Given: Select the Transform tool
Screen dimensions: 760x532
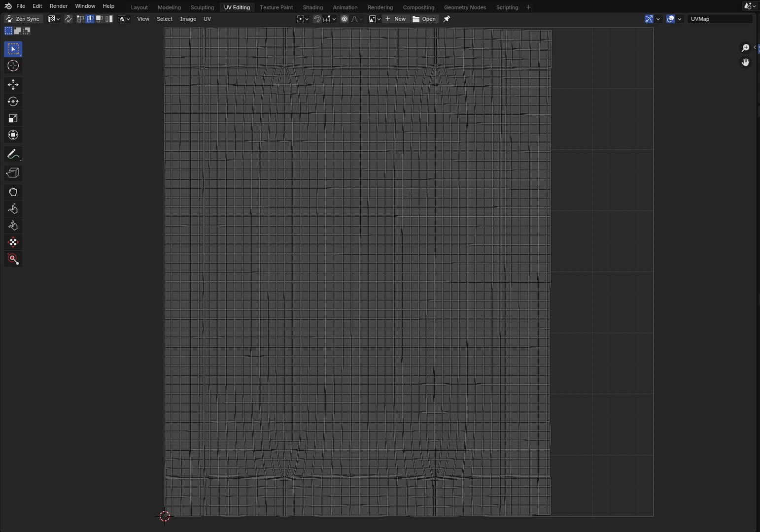Looking at the screenshot, I should pyautogui.click(x=13, y=135).
